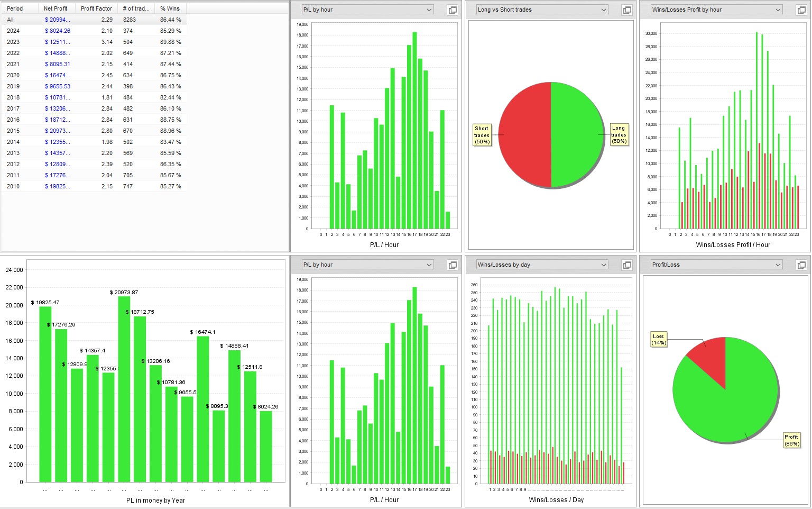Image resolution: width=812 pixels, height=509 pixels.
Task: Open the Long vs Short trades dropdown
Action: click(542, 10)
